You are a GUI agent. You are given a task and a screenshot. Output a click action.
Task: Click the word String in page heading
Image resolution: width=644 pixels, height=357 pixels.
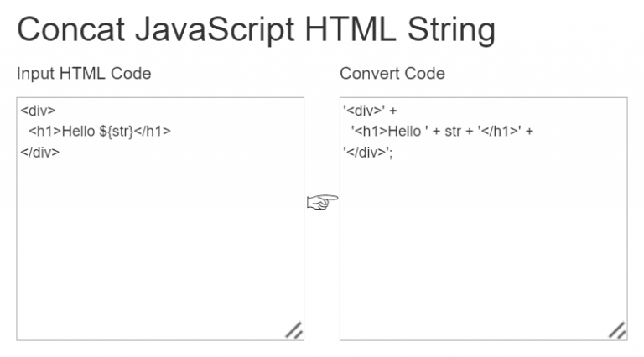(451, 30)
